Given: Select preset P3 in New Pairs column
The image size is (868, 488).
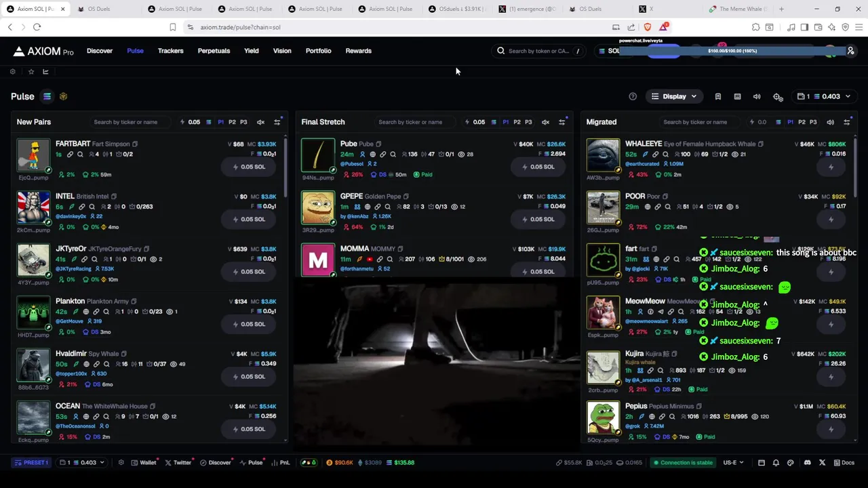Looking at the screenshot, I should coord(243,122).
